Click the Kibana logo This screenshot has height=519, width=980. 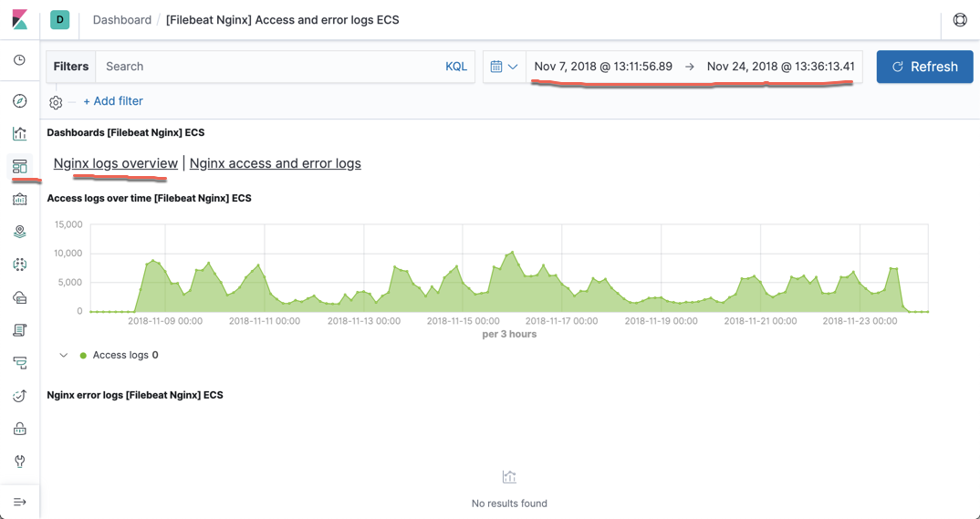click(19, 19)
